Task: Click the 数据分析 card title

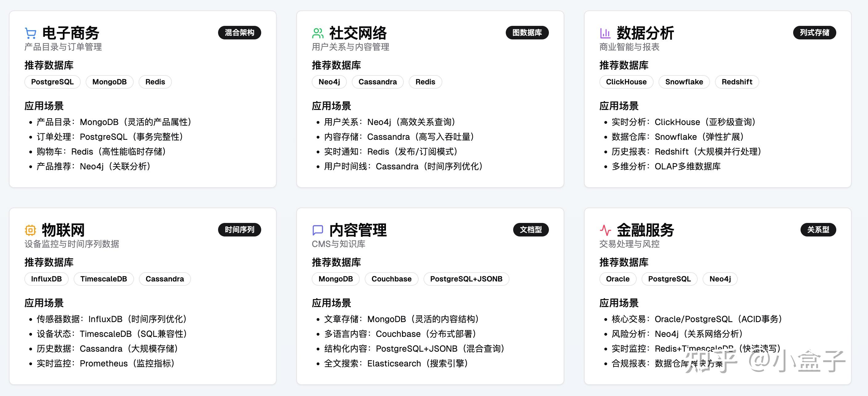Action: tap(645, 33)
